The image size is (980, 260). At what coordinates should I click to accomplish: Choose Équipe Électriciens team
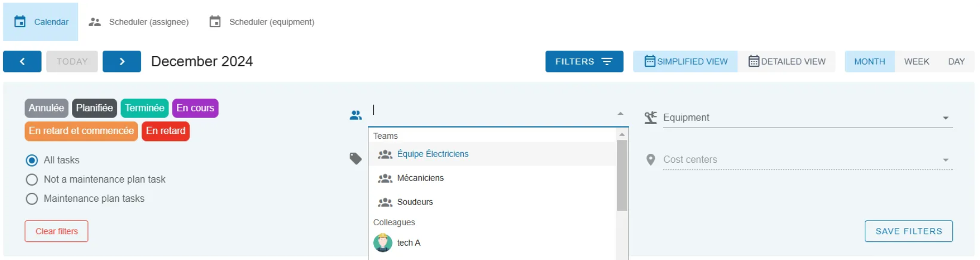click(492, 154)
